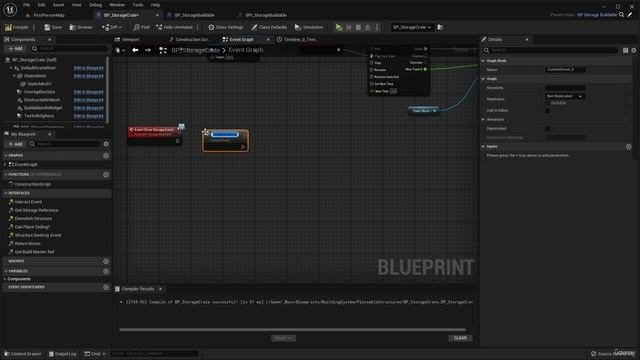The height and width of the screenshot is (360, 640).
Task: Click the graph hierarchy icon in the breadcrumb bar
Action: pyautogui.click(x=162, y=50)
